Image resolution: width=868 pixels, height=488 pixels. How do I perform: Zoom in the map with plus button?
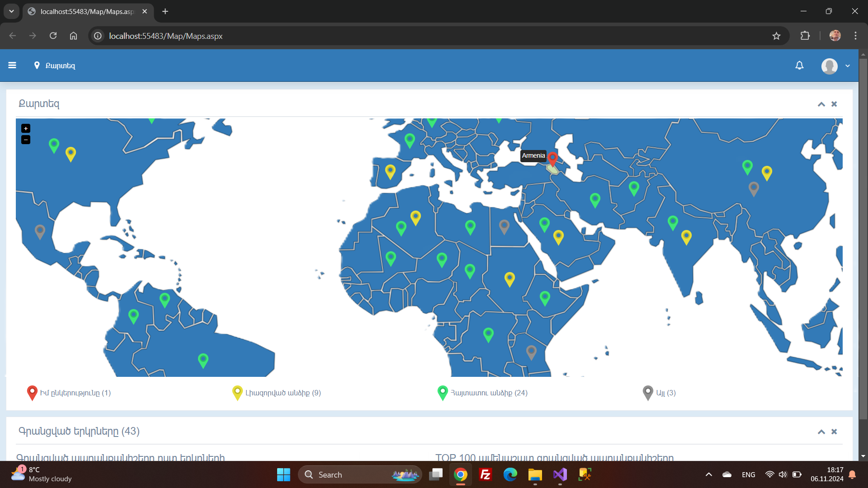[26, 129]
